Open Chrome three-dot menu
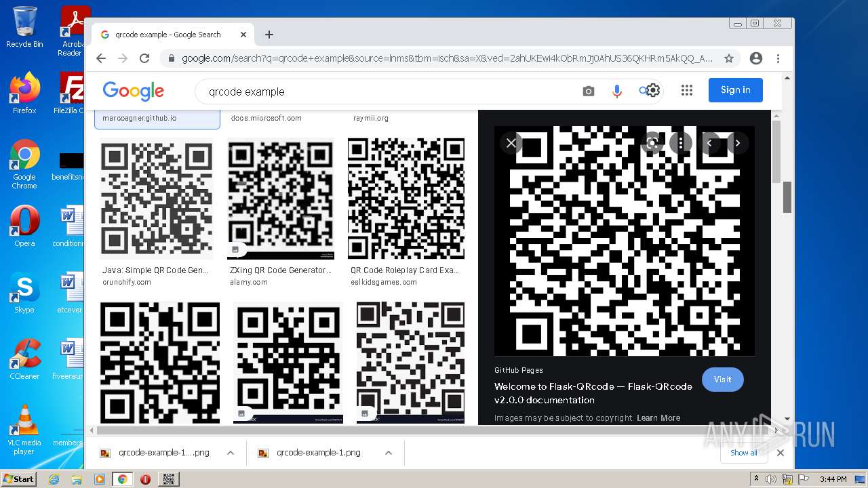The image size is (868, 488). [778, 58]
